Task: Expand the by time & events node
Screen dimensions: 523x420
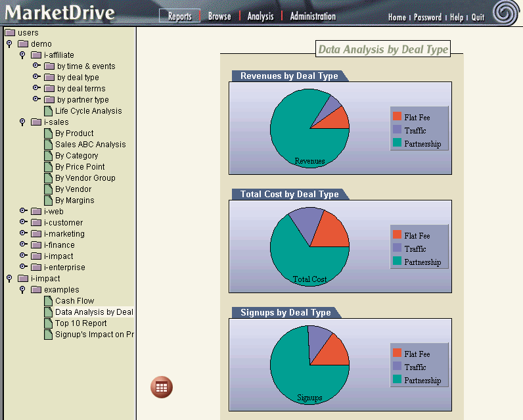Action: click(36, 65)
